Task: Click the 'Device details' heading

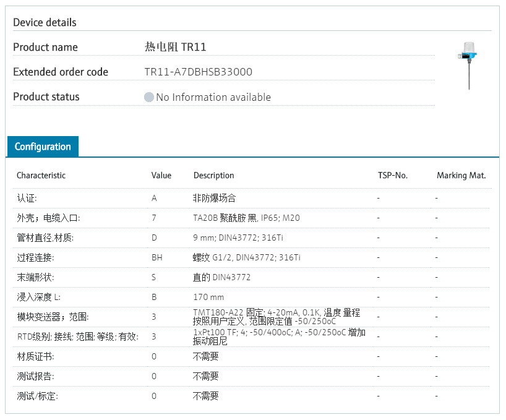Action: pyautogui.click(x=45, y=22)
